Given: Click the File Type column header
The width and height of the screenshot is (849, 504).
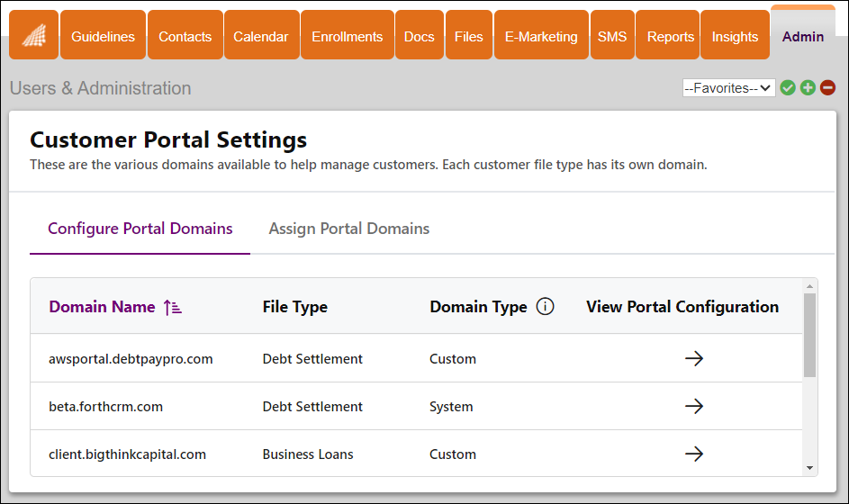Looking at the screenshot, I should point(295,307).
